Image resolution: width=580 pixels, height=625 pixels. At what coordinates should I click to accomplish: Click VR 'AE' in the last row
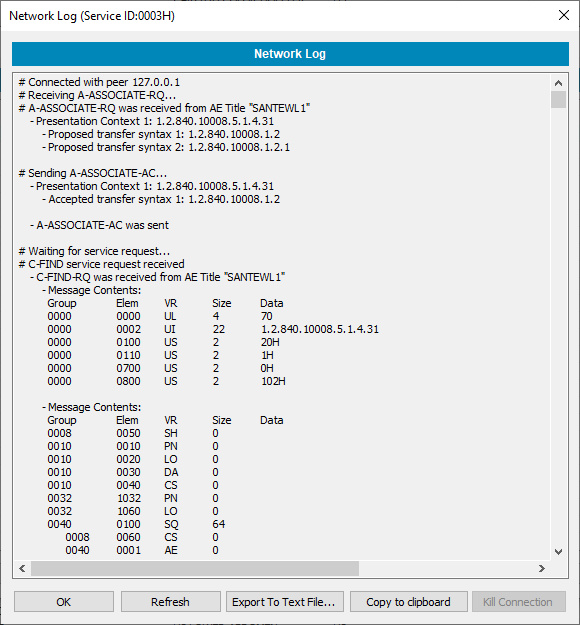pyautogui.click(x=171, y=550)
